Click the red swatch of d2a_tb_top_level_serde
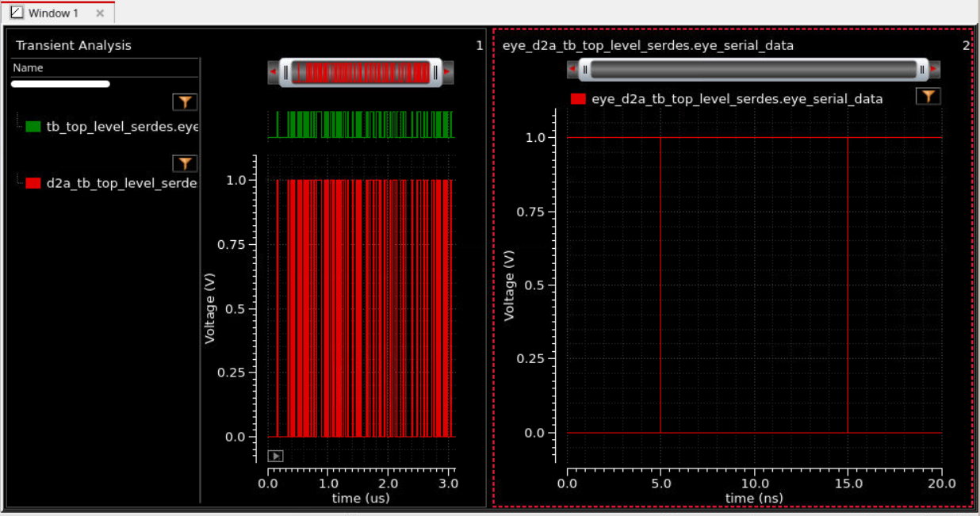This screenshot has height=516, width=980. (33, 182)
